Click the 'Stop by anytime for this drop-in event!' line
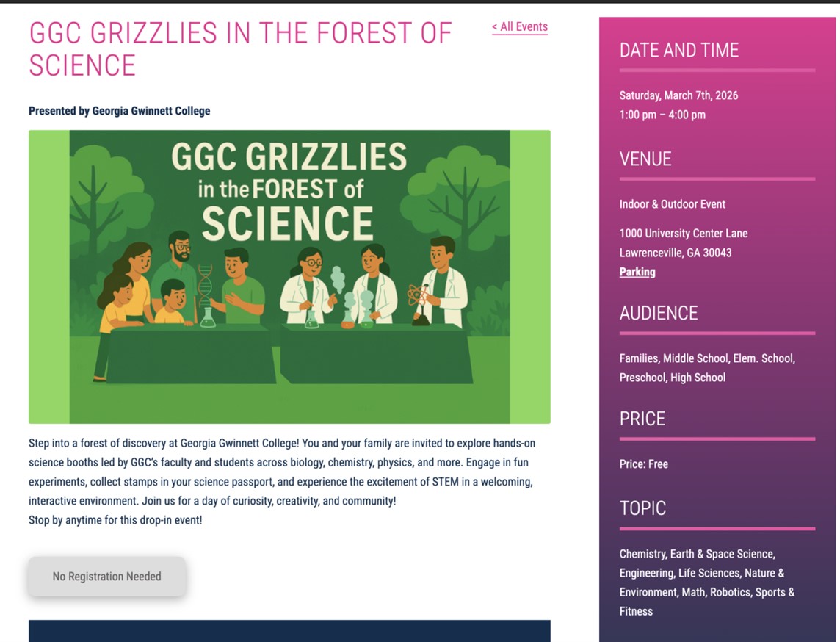 115,520
